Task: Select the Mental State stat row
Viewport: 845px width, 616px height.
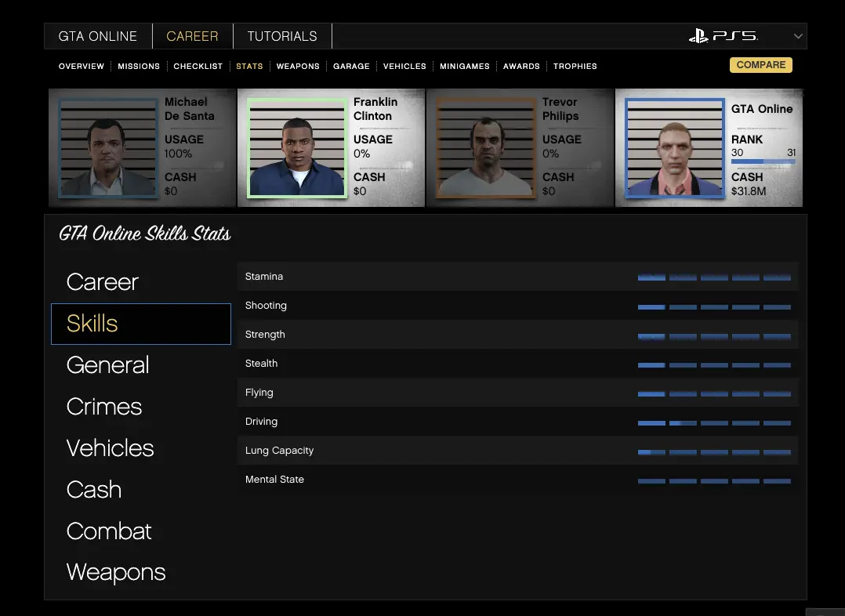Action: click(x=517, y=480)
